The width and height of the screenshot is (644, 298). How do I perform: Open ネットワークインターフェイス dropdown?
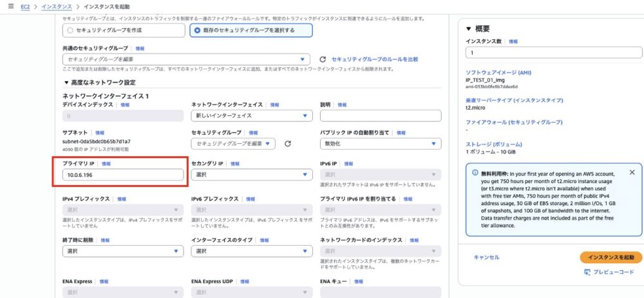click(x=252, y=115)
